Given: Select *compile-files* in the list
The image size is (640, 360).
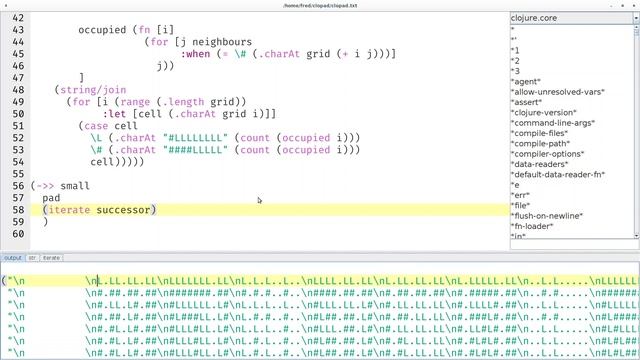Looking at the screenshot, I should [539, 133].
